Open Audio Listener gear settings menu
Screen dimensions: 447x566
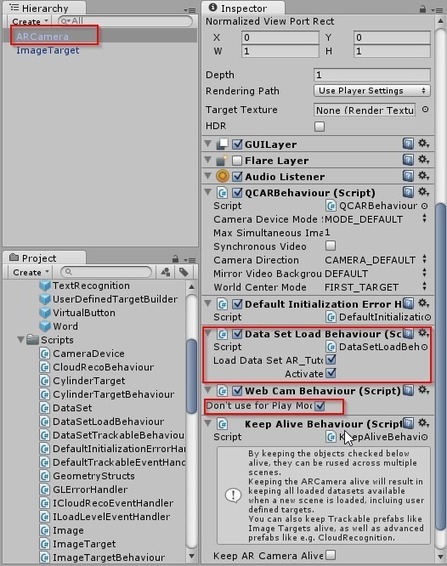[424, 176]
